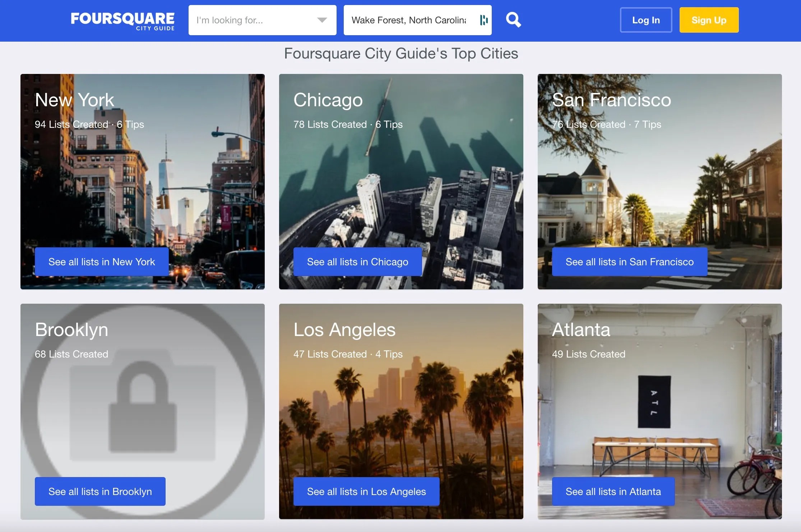The image size is (801, 532).
Task: Click the San Francisco city heading
Action: click(x=611, y=100)
